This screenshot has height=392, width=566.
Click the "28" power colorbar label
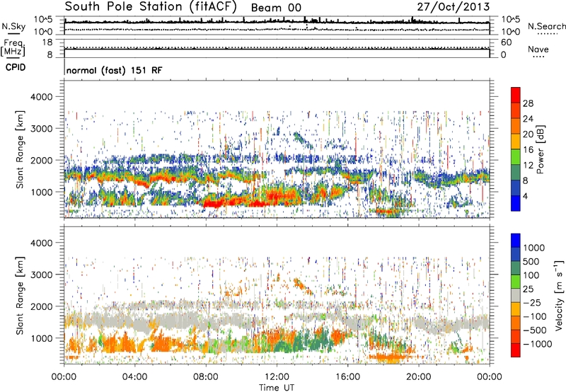point(528,103)
